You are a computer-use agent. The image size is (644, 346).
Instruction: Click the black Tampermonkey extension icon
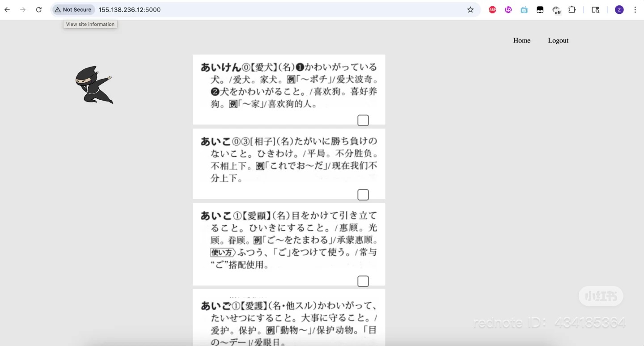[540, 10]
